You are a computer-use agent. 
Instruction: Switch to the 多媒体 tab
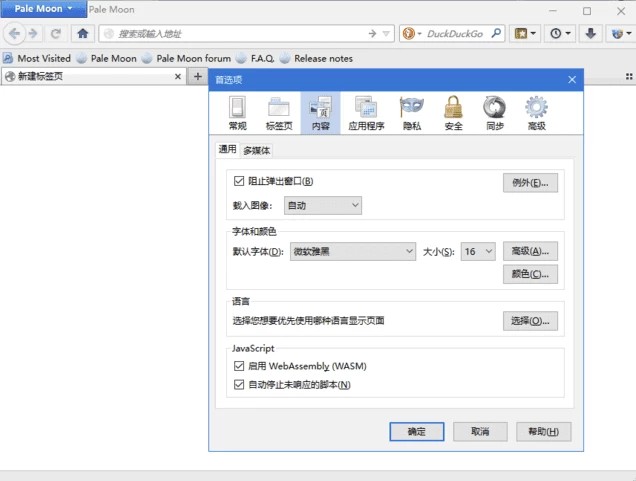257,150
